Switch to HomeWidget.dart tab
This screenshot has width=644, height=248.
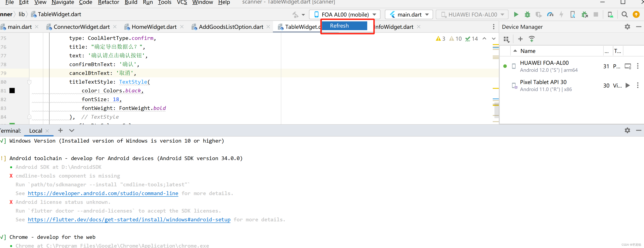click(154, 27)
